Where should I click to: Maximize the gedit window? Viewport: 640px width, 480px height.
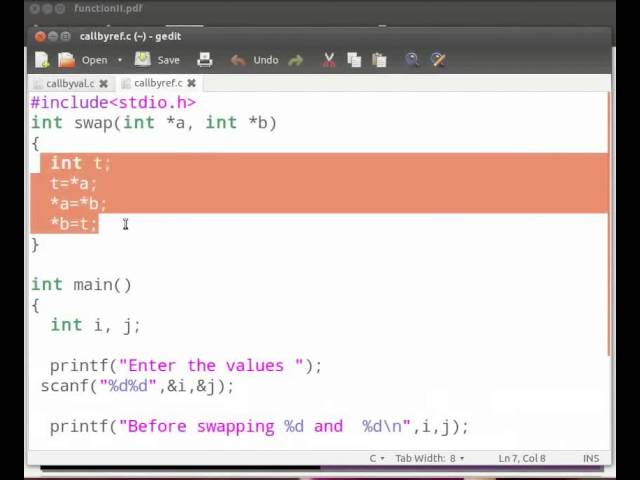(x=65, y=36)
